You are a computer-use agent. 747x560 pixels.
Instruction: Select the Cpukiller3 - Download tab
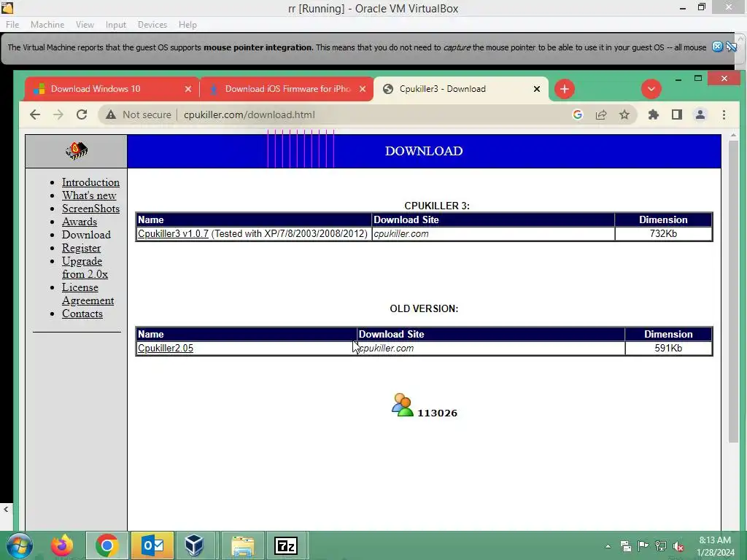(x=461, y=89)
